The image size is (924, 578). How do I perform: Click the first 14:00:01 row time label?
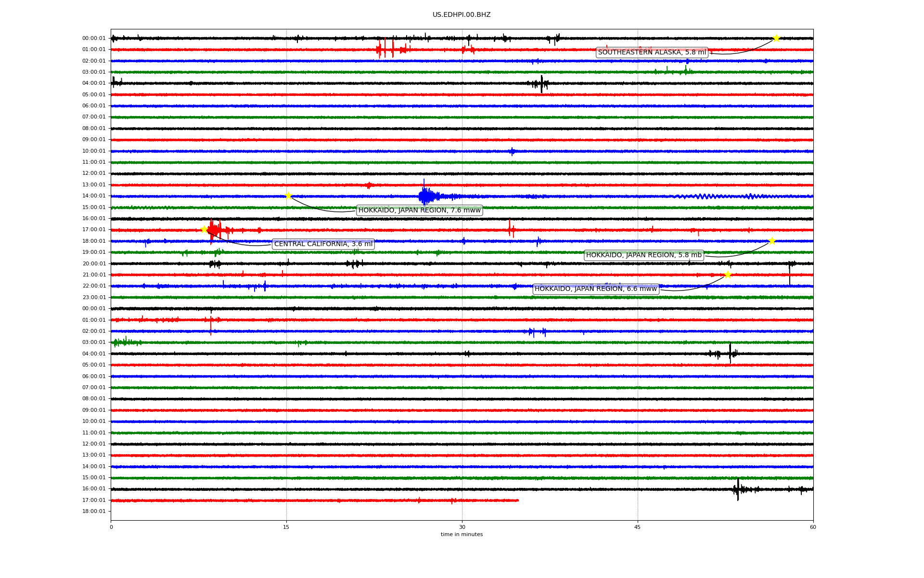click(x=94, y=196)
